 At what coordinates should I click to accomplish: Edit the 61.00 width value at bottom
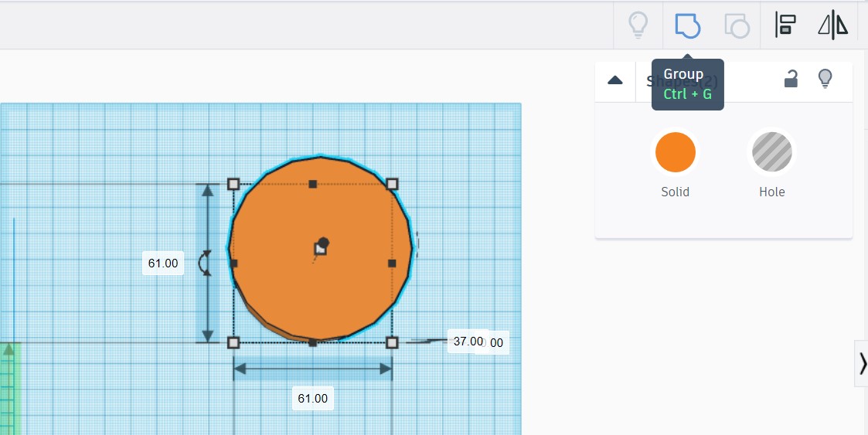click(313, 399)
